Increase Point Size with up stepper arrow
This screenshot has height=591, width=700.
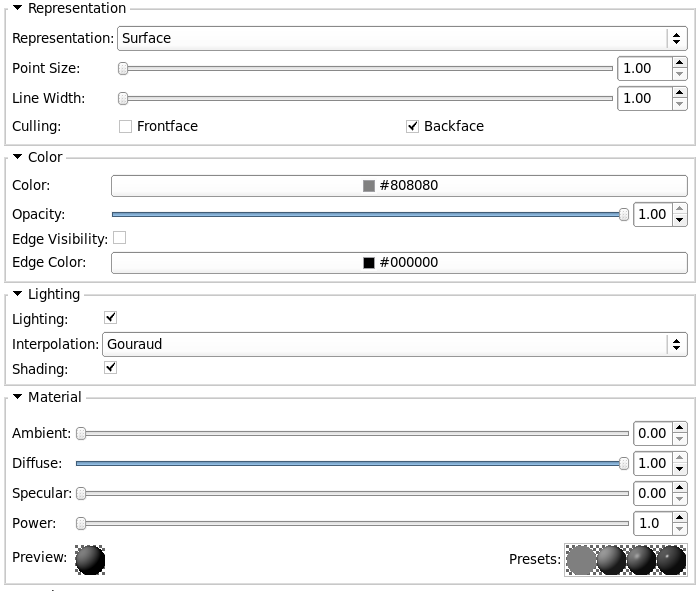tap(680, 63)
